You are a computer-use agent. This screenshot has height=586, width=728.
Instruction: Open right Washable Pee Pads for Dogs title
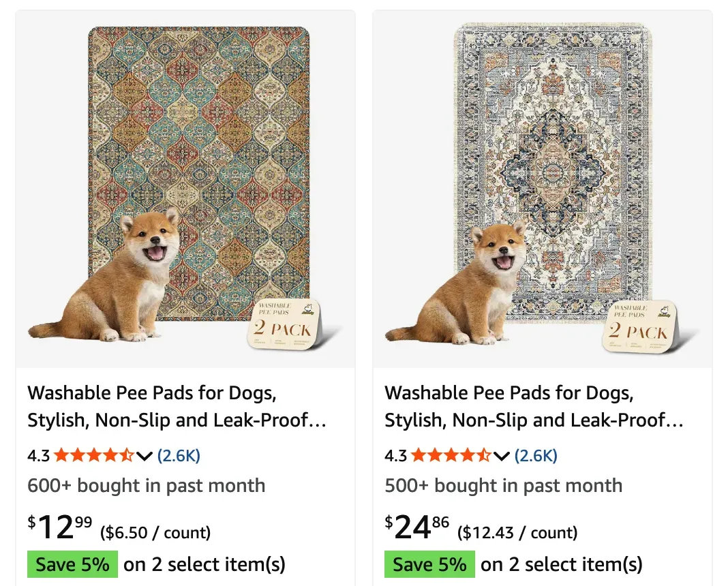pos(534,406)
